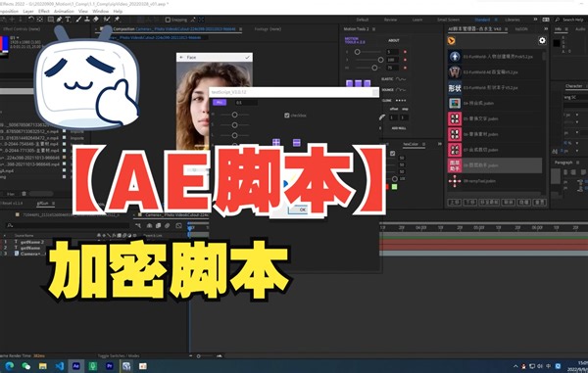
Task: Run the 01 FunWorld character script
Action: tap(495, 57)
